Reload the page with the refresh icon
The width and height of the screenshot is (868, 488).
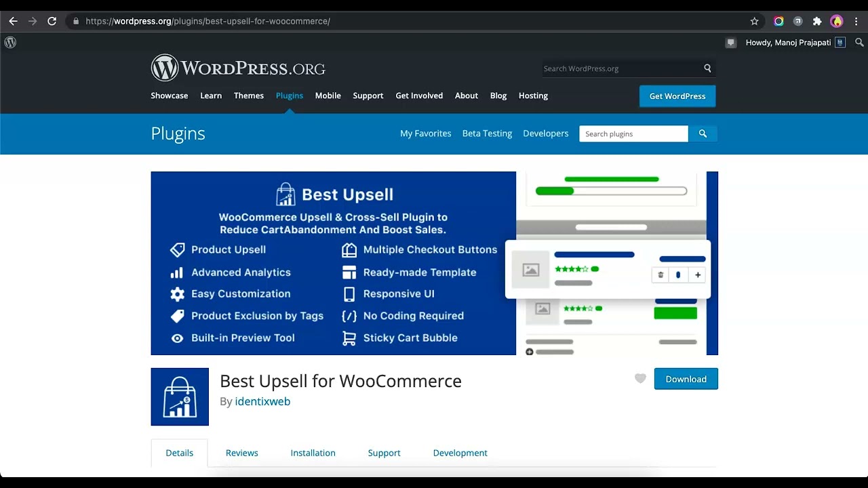(x=52, y=21)
